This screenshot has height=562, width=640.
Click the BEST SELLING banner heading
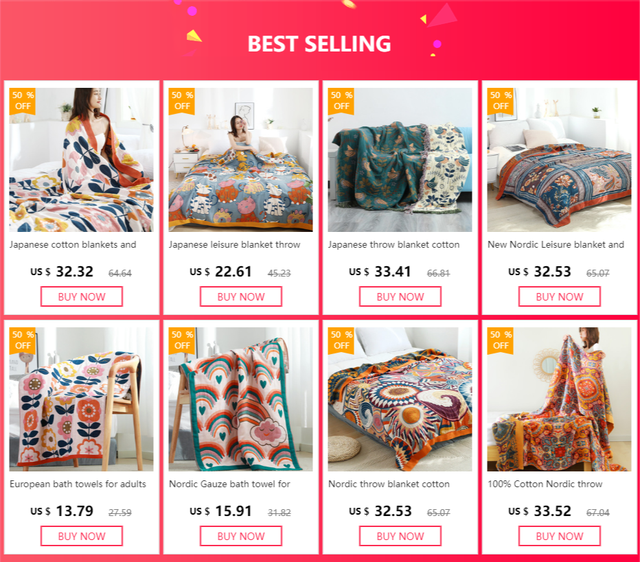[319, 44]
